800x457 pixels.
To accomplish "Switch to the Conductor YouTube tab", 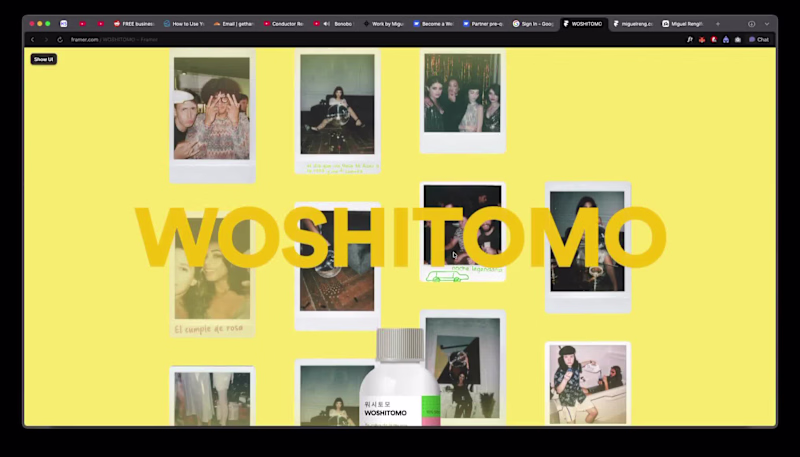I will [284, 23].
